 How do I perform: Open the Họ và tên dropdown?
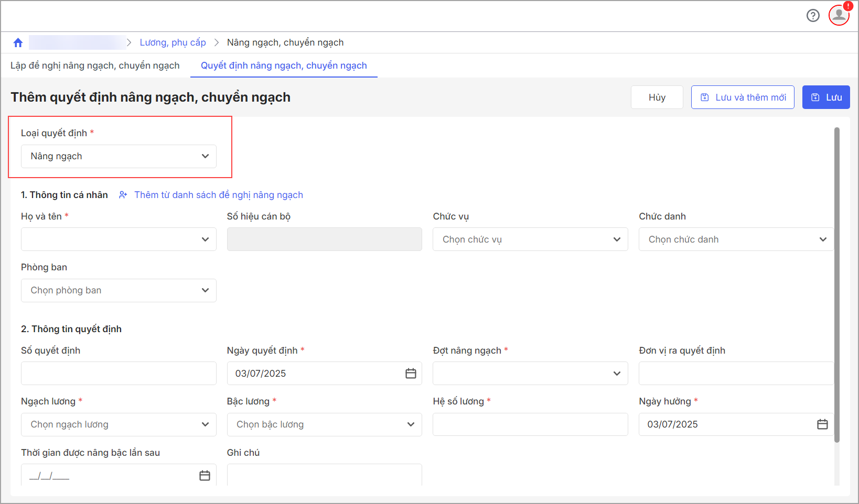[119, 239]
